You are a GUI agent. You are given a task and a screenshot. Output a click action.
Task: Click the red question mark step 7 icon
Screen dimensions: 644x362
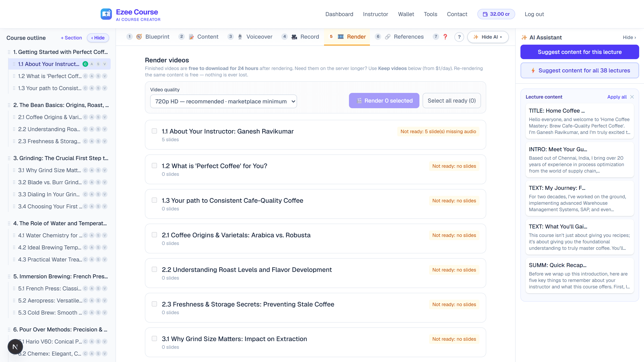pyautogui.click(x=445, y=37)
